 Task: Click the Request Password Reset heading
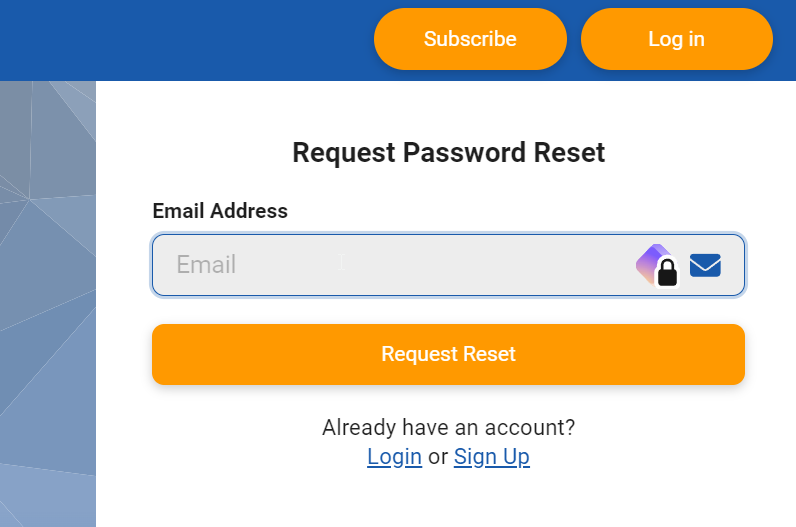448,152
